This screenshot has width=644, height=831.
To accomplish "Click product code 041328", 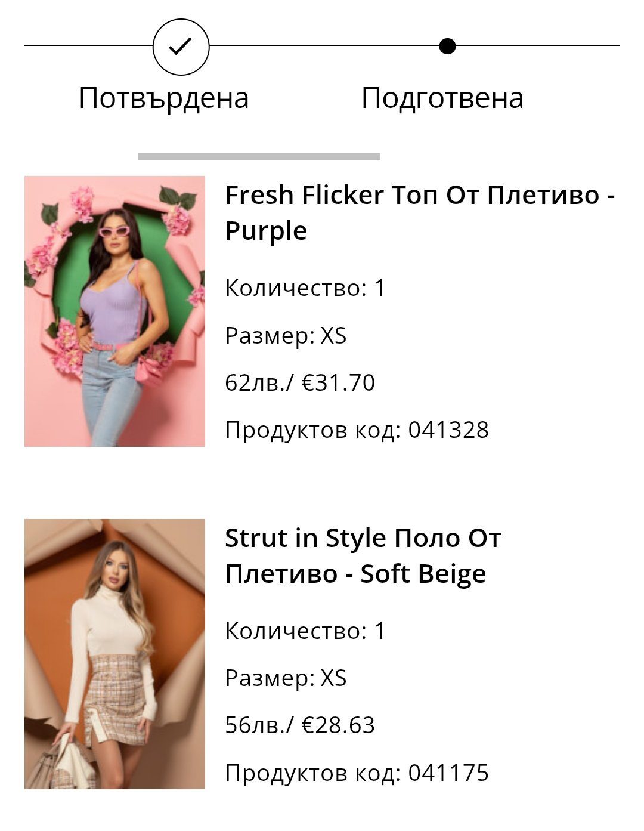I will click(357, 430).
